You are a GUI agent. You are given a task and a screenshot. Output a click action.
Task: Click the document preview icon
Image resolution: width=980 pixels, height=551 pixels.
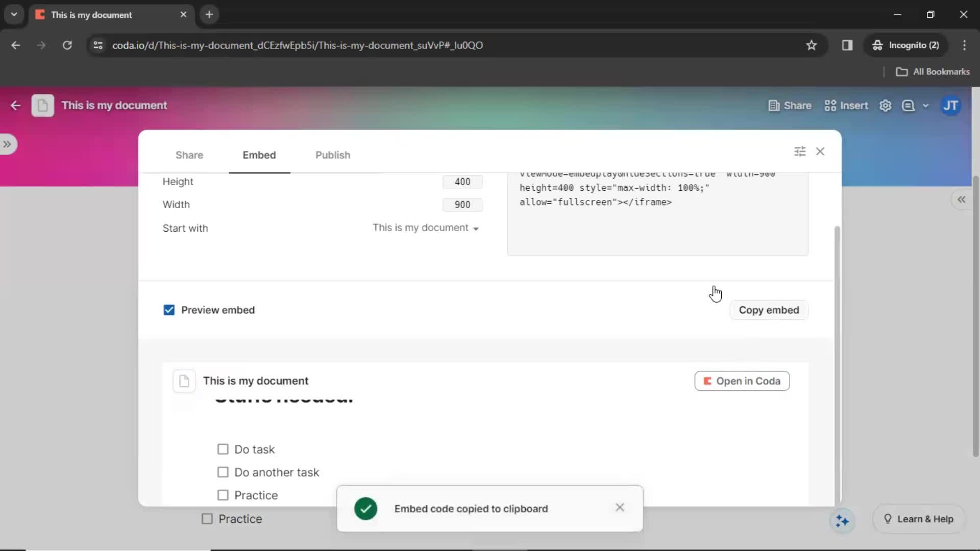(183, 381)
